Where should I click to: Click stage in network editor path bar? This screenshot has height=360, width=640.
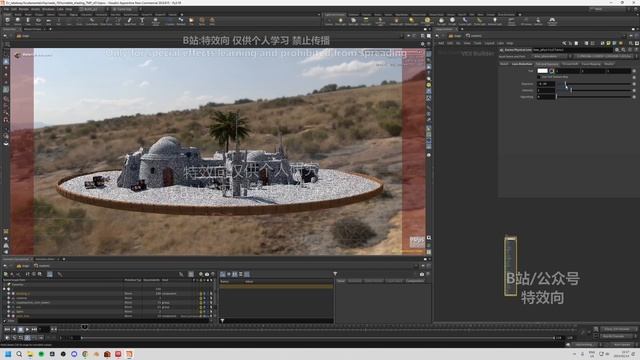coord(455,36)
